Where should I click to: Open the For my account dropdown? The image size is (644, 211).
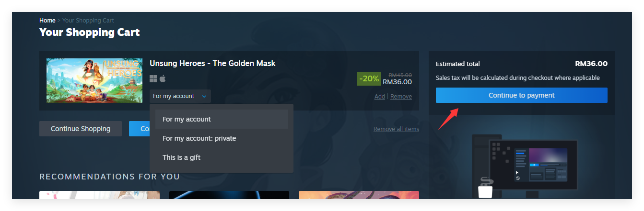[x=180, y=96]
